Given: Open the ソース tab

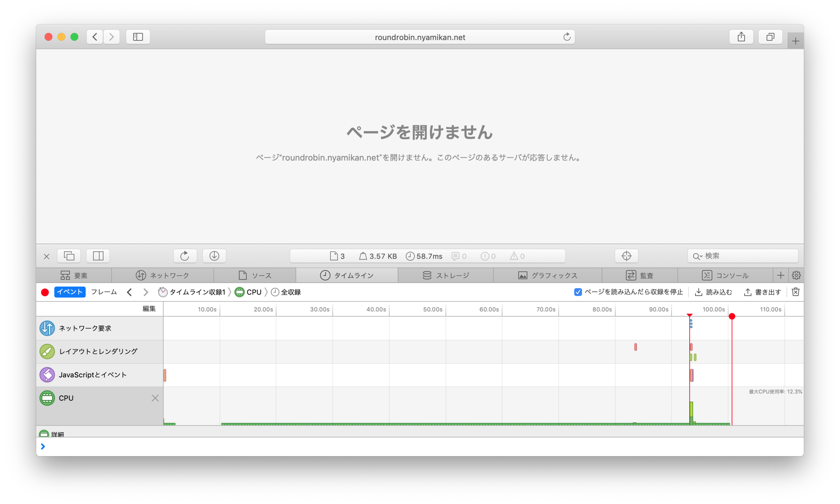Looking at the screenshot, I should pyautogui.click(x=255, y=275).
